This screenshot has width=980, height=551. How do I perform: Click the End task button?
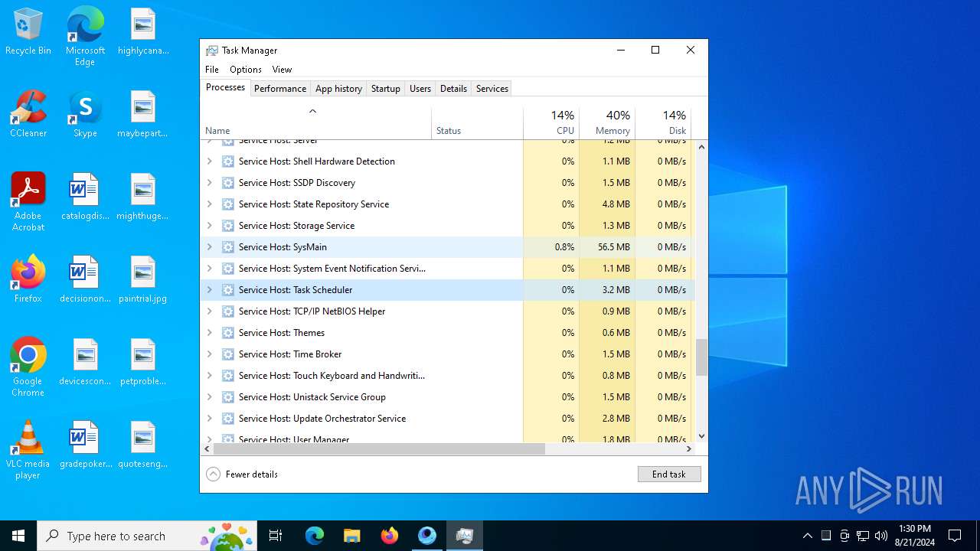669,474
